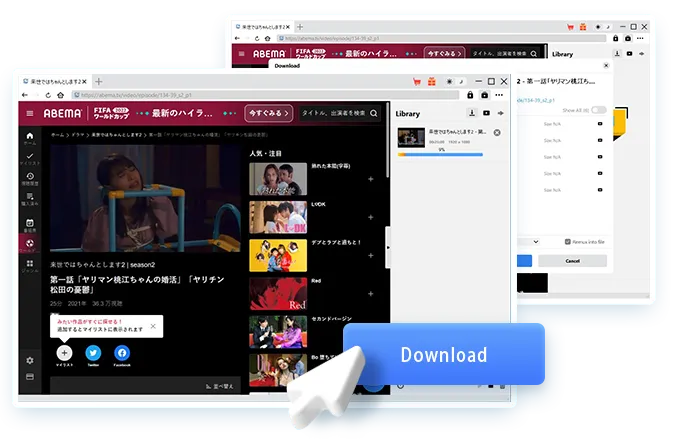The height and width of the screenshot is (439, 686).
Task: Open the cart icon in back window
Action: [570, 27]
